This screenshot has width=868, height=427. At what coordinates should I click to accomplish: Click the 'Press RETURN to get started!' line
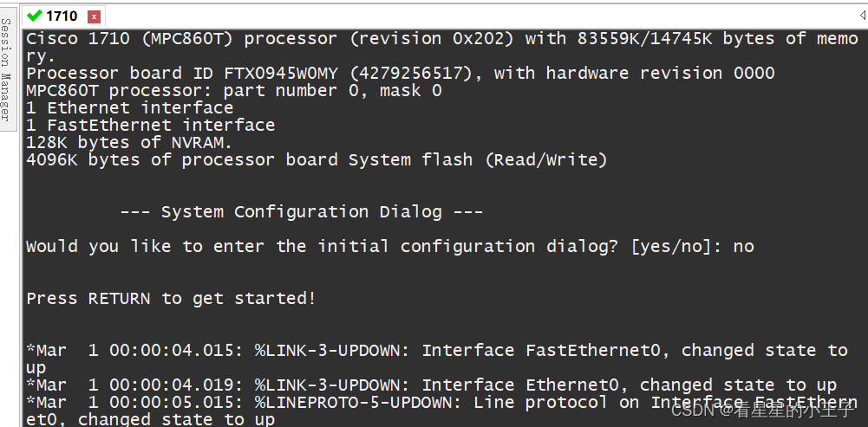click(171, 299)
